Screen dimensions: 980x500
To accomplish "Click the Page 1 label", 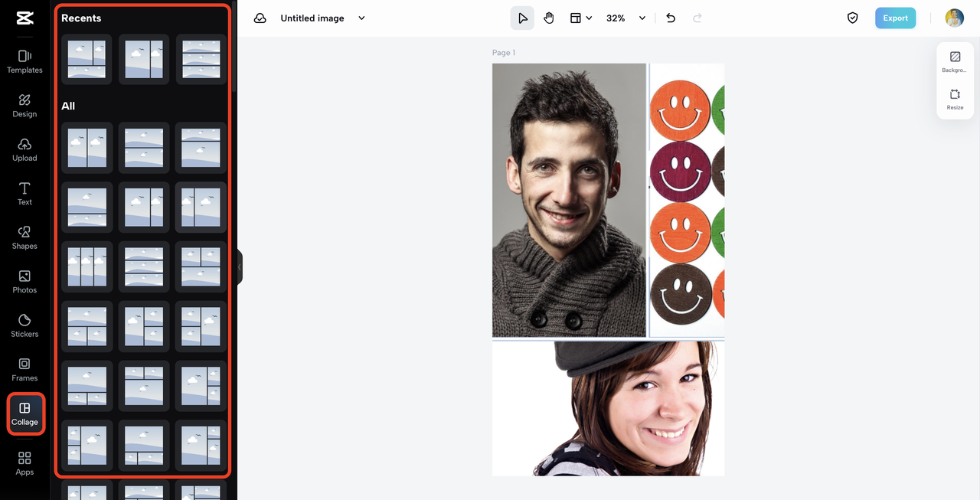I will tap(504, 53).
